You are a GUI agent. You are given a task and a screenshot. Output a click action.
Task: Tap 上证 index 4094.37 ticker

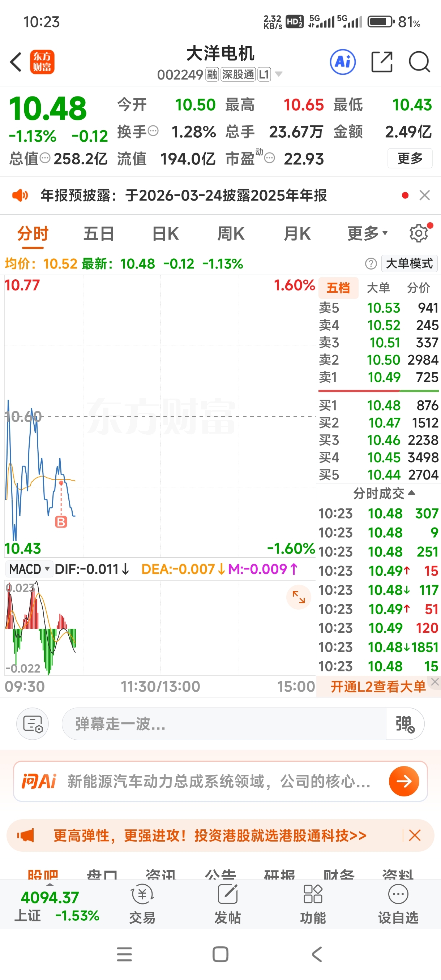click(56, 906)
